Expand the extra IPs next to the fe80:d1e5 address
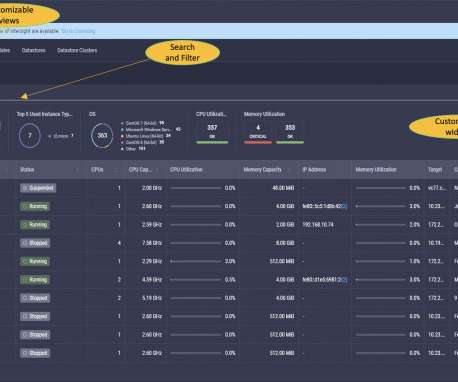This screenshot has width=458, height=382. 345,280
